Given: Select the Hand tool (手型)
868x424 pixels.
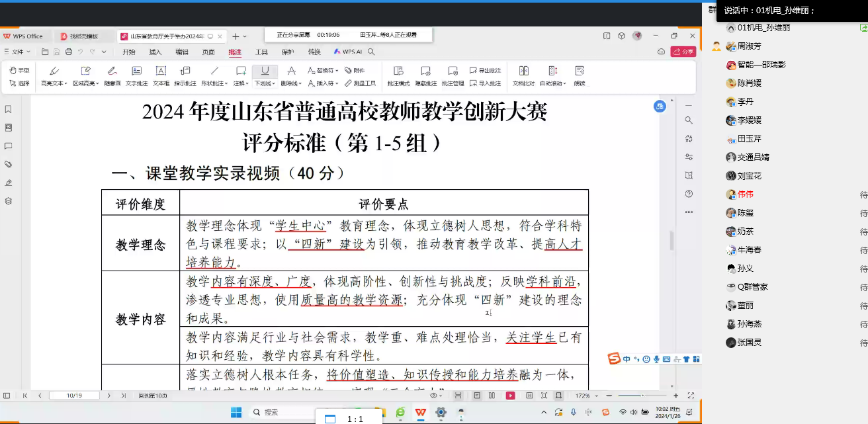Looking at the screenshot, I should [x=19, y=70].
